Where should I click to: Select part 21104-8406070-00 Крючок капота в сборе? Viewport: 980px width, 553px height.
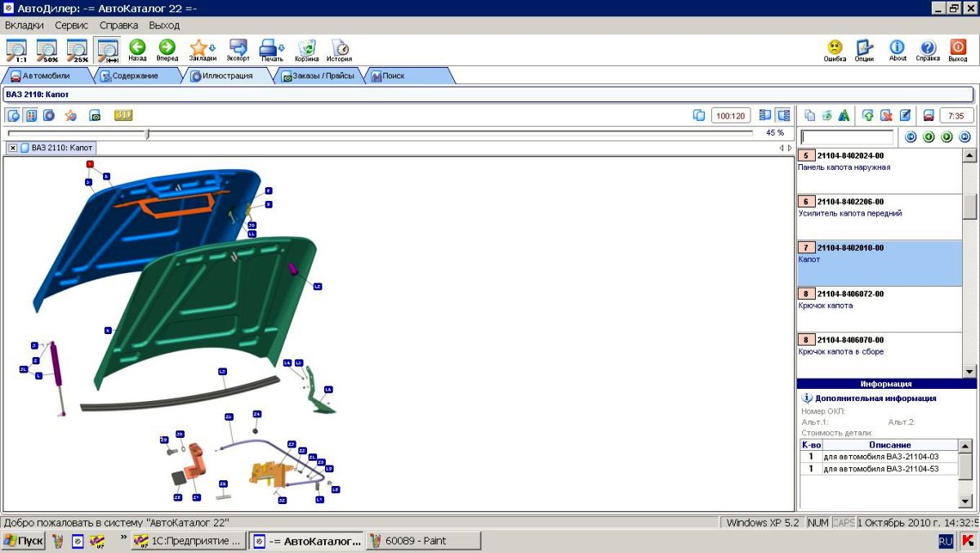point(880,355)
